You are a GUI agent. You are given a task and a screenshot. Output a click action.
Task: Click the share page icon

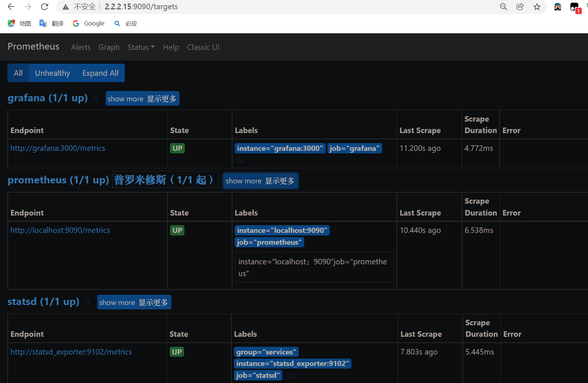pos(520,7)
